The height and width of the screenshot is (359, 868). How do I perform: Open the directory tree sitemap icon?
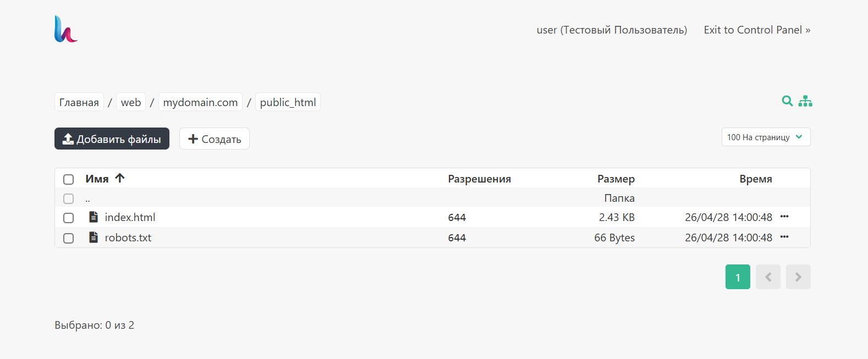pyautogui.click(x=805, y=101)
